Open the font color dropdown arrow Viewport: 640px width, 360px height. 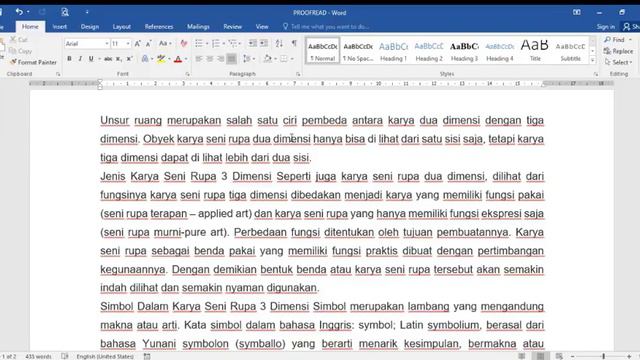[x=186, y=59]
